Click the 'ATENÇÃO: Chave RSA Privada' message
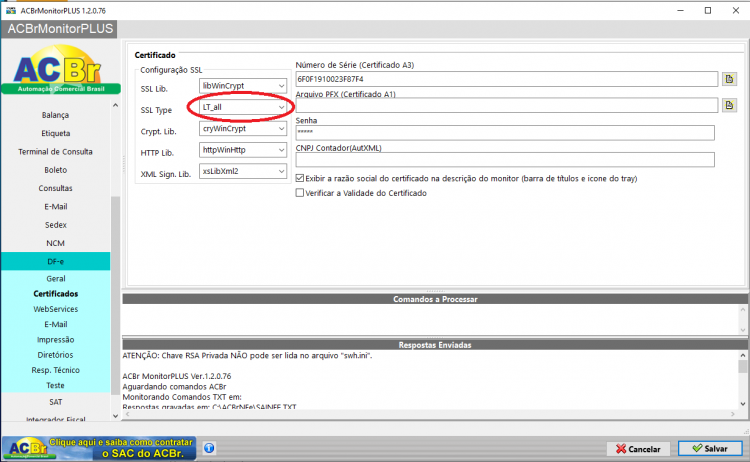Viewport: 750px width, 462px height. 247,355
